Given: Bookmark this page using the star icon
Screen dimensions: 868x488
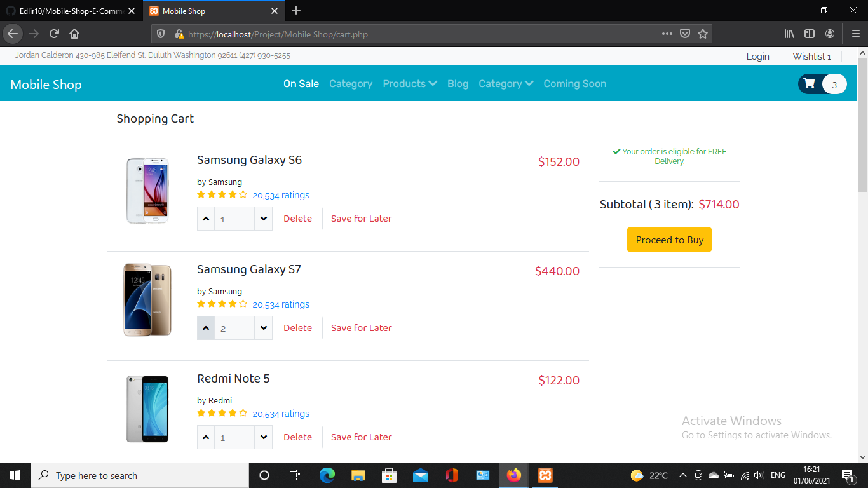Looking at the screenshot, I should [x=703, y=34].
